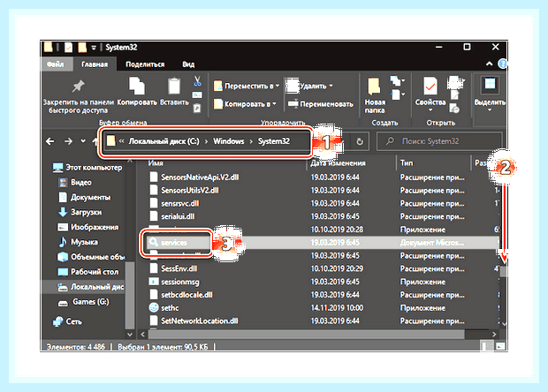Screen dimensions: 548x392
Task: Click the Copy button in the ribbon
Action: click(137, 91)
